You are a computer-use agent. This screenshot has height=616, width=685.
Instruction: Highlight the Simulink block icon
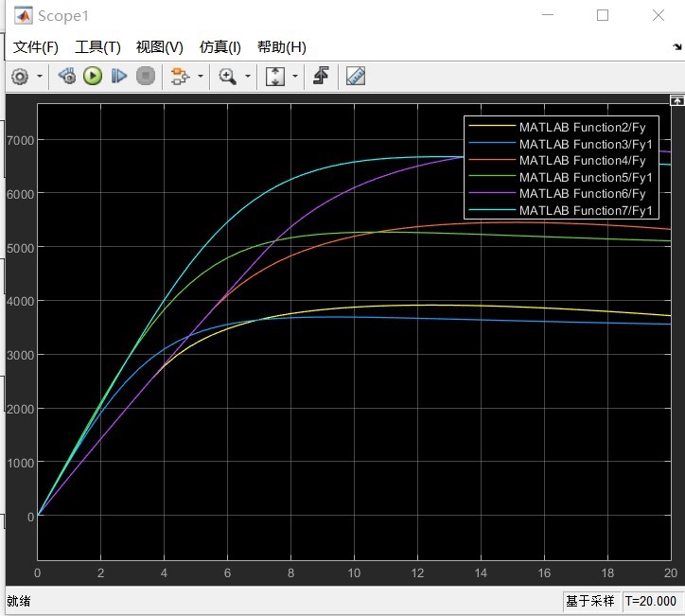180,77
